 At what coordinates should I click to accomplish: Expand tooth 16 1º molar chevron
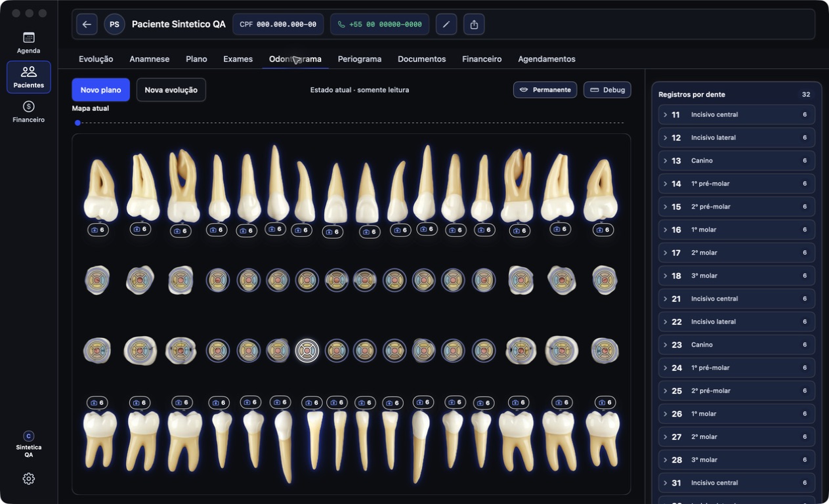click(x=665, y=230)
